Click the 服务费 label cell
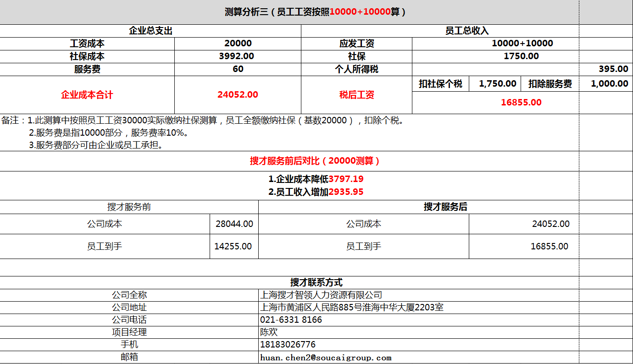Screen dimensions: 633x364 coord(87,69)
